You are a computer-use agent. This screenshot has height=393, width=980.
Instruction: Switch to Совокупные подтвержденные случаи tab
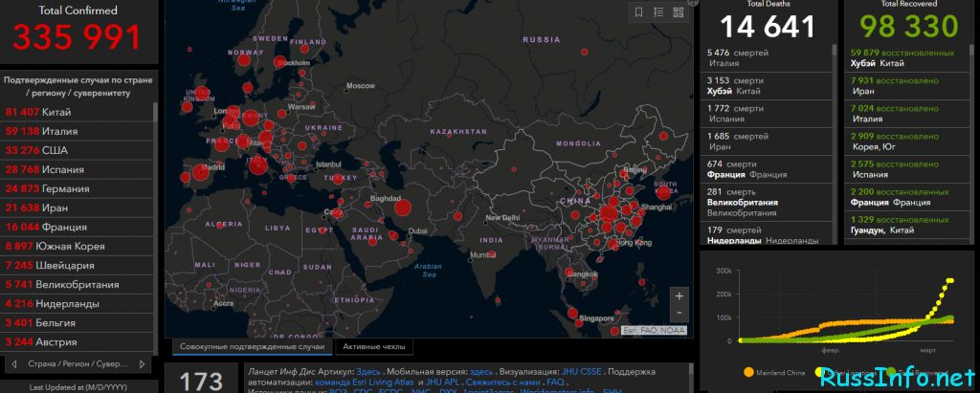click(252, 347)
